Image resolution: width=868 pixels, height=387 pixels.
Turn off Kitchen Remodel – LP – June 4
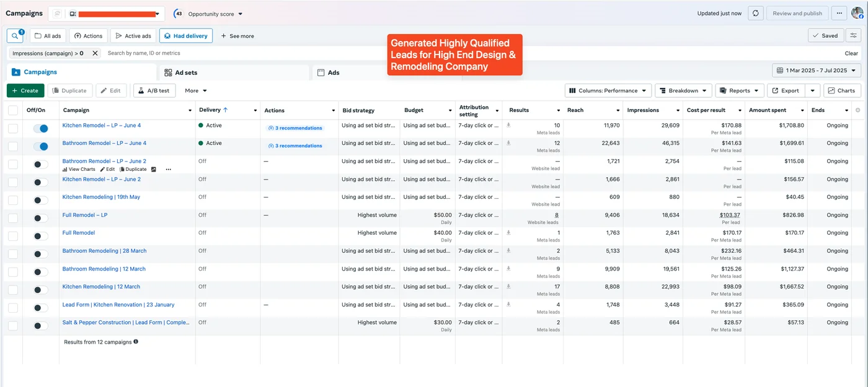tap(40, 129)
